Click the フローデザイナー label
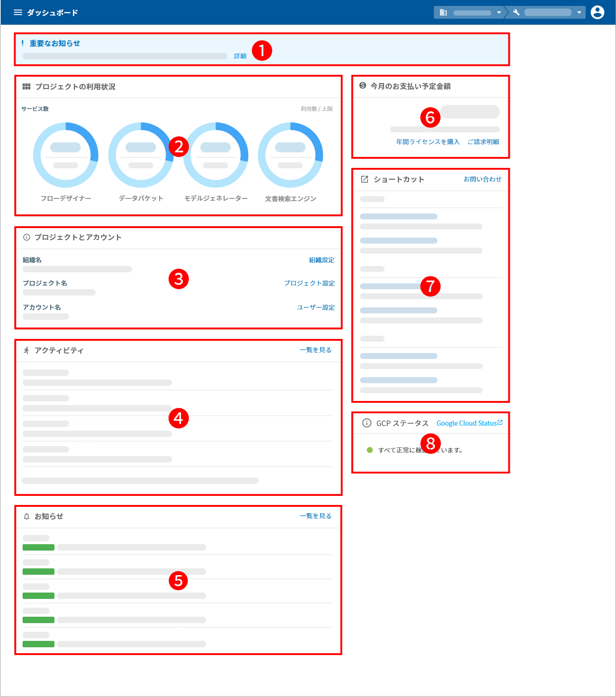The width and height of the screenshot is (616, 697). pos(66,198)
